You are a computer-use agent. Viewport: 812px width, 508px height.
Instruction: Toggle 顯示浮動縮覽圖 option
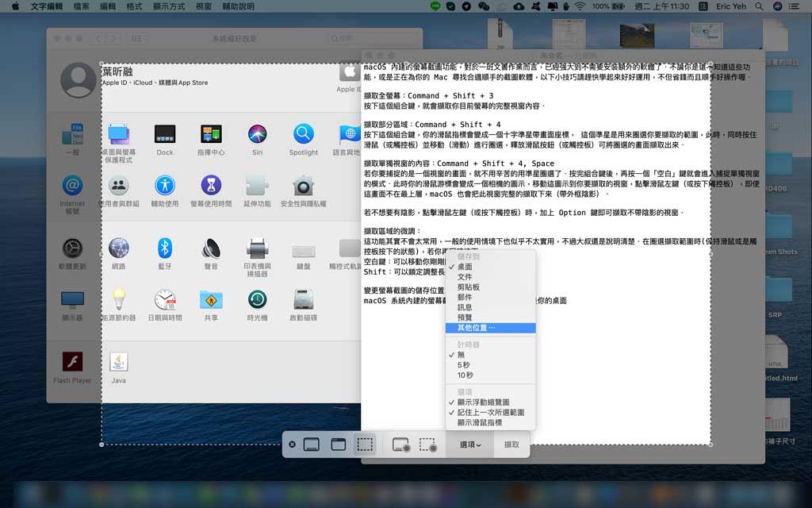point(490,402)
